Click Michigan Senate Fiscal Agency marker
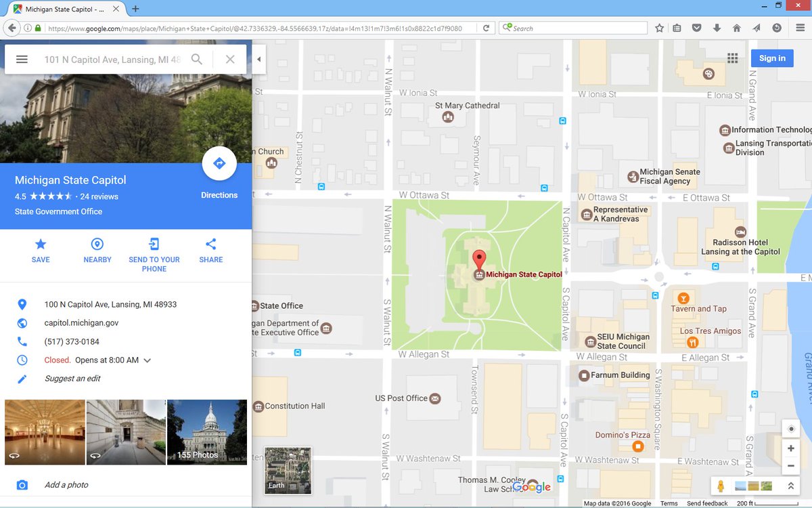812x508 pixels. click(633, 177)
